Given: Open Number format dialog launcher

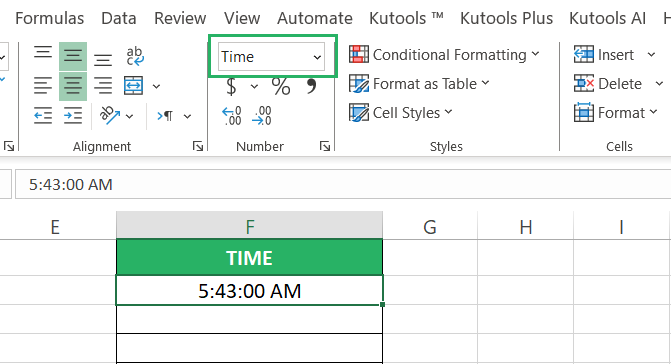Looking at the screenshot, I should point(325,146).
